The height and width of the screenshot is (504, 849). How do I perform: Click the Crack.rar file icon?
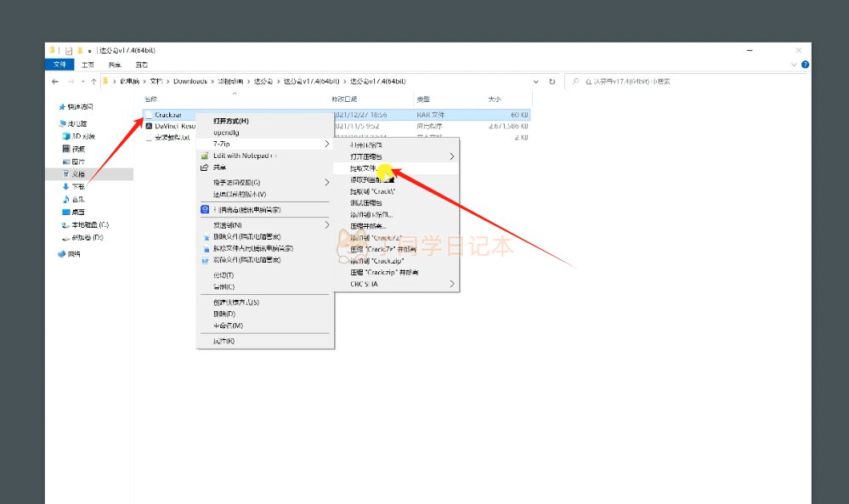[149, 114]
